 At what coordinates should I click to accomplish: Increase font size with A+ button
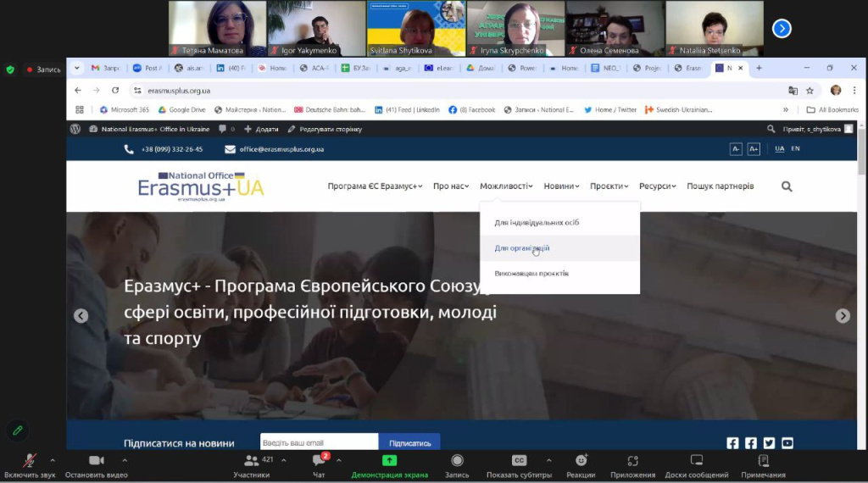pos(754,149)
